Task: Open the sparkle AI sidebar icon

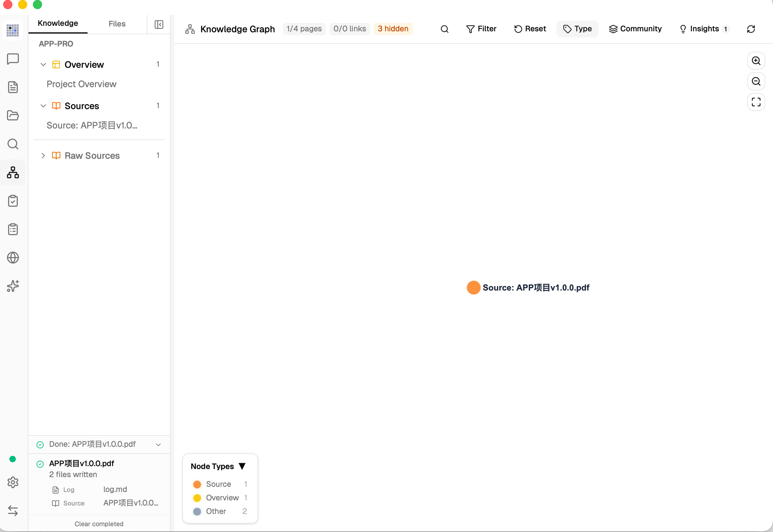Action: click(x=13, y=286)
